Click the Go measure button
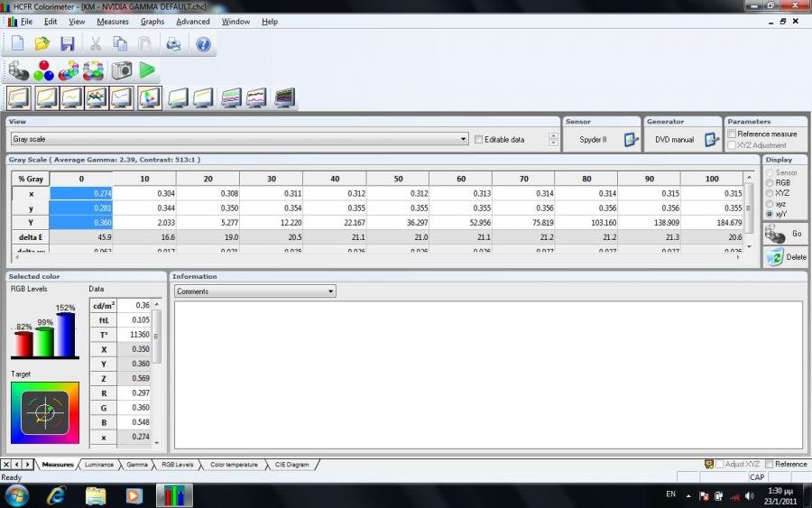The height and width of the screenshot is (508, 812). [x=784, y=234]
